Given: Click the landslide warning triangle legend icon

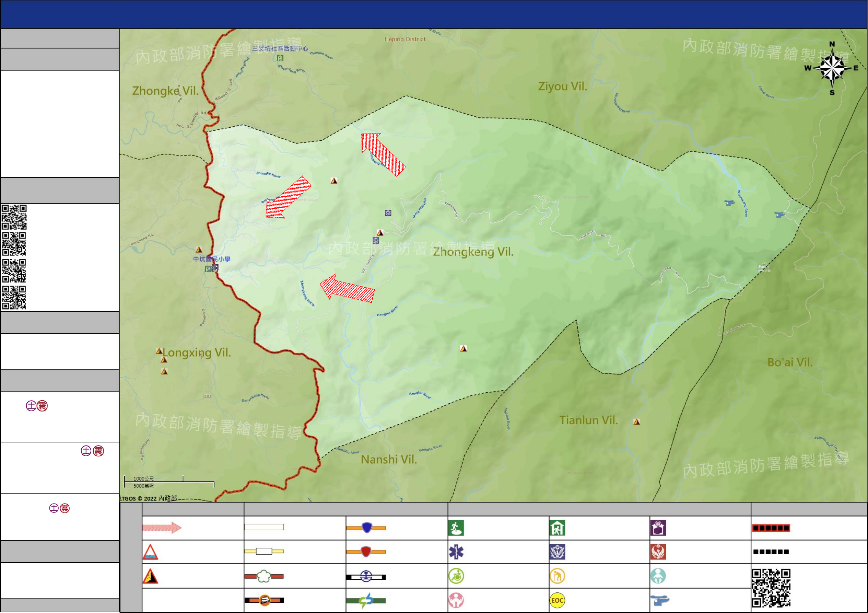Looking at the screenshot, I should tap(150, 576).
